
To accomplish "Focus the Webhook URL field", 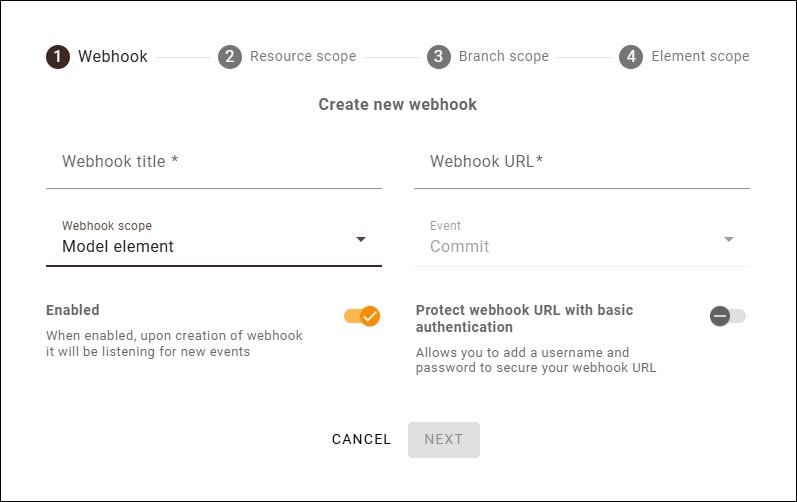I will coord(581,162).
